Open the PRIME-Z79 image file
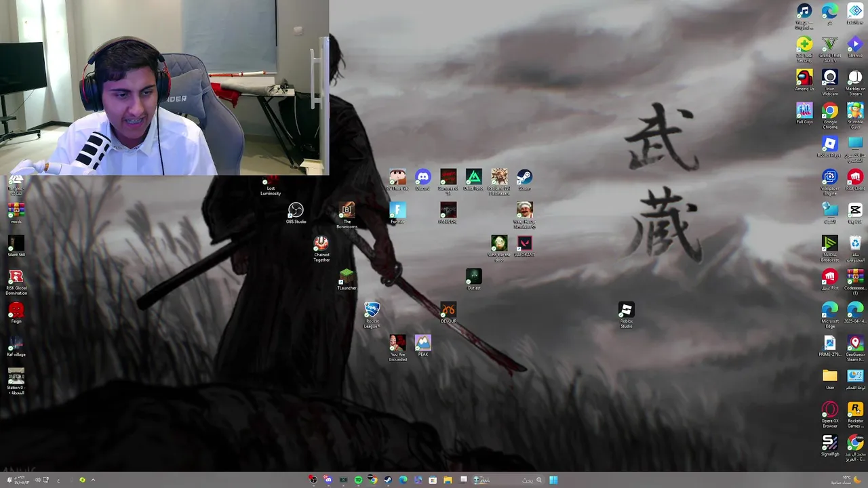Viewport: 868px width, 488px height. coord(830,346)
